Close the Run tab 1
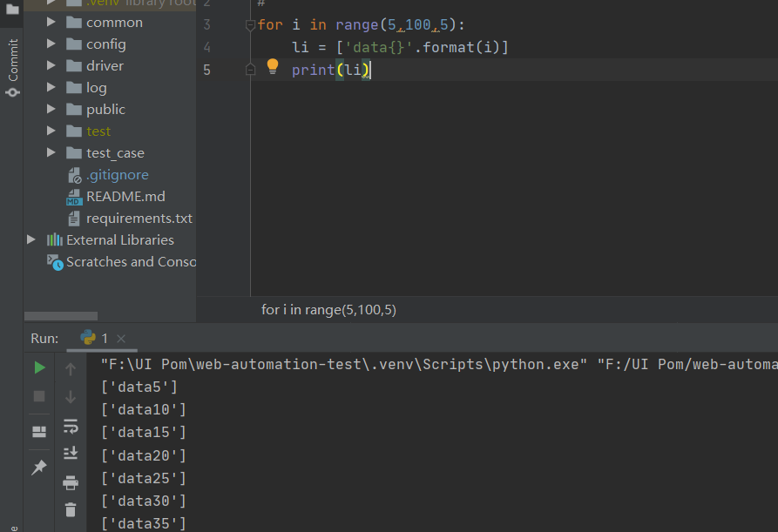The image size is (778, 532). click(x=121, y=338)
